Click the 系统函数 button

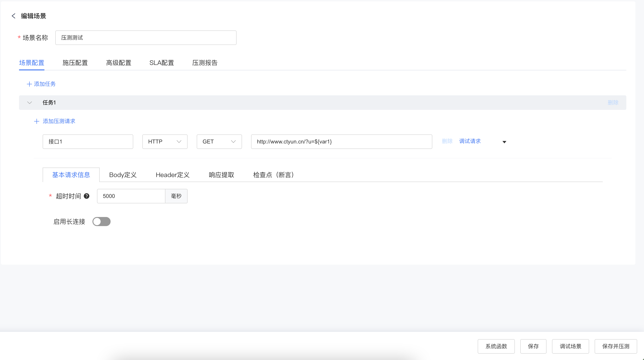click(496, 346)
